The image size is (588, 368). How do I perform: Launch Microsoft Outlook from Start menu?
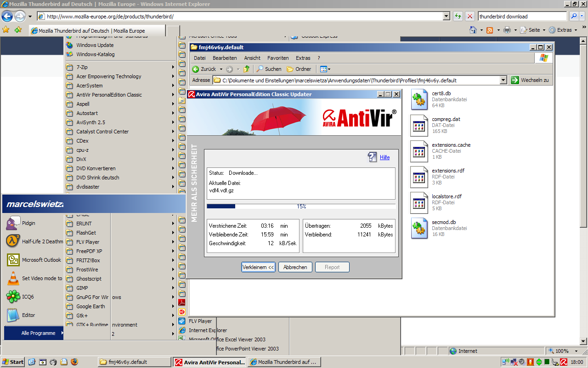(x=34, y=260)
